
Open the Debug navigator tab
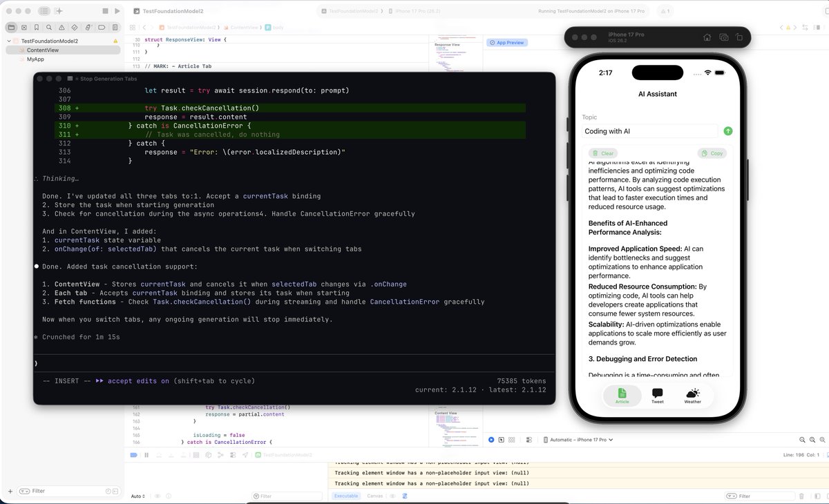pos(88,28)
